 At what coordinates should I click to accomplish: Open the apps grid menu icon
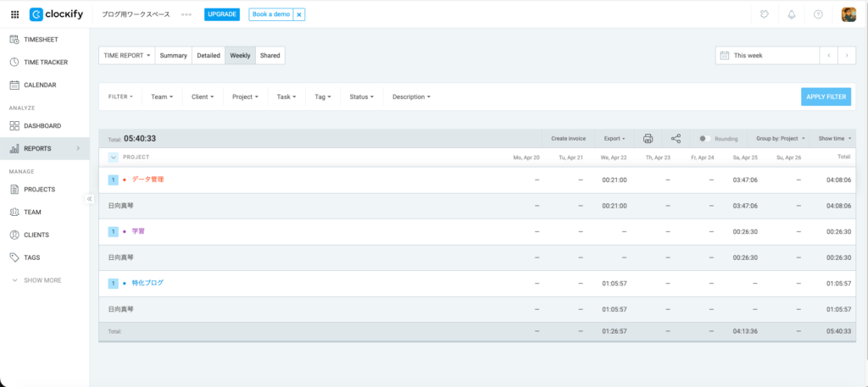click(14, 14)
